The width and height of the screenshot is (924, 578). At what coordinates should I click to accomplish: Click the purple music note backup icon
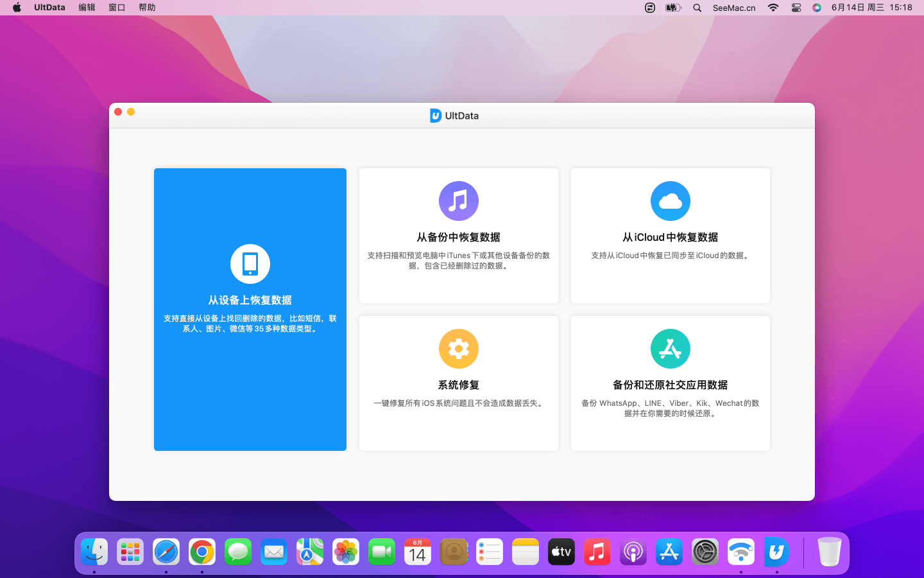[459, 201]
